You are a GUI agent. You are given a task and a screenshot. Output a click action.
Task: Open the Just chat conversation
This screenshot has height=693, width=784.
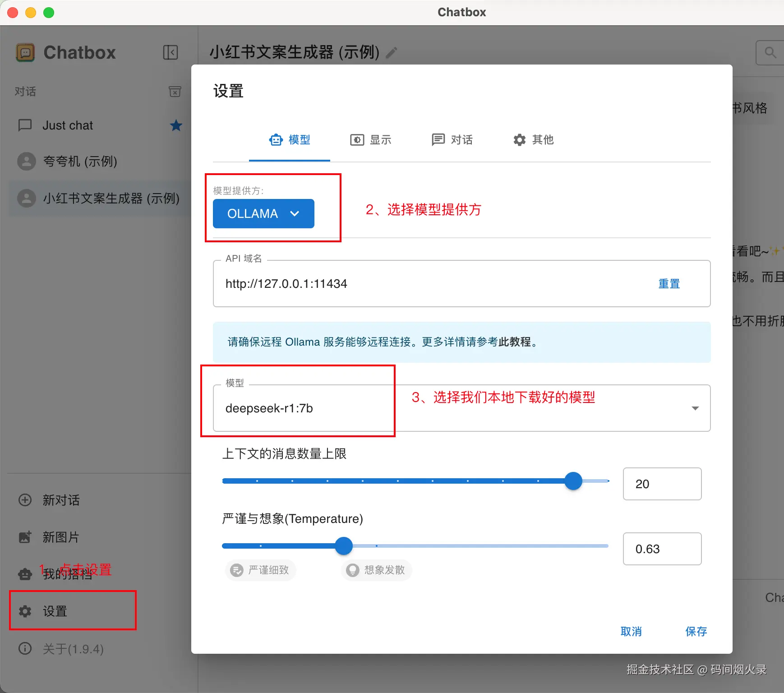[100, 125]
